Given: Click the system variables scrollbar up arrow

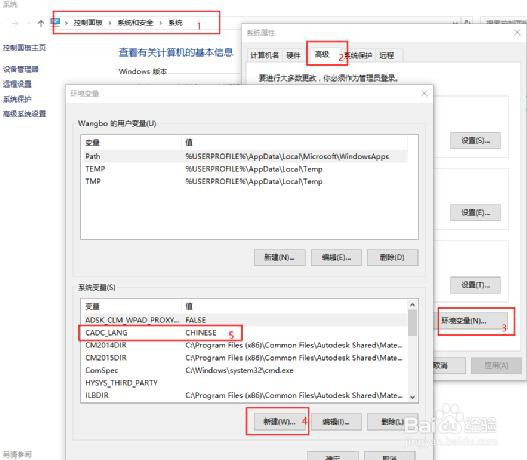Looking at the screenshot, I should (413, 305).
